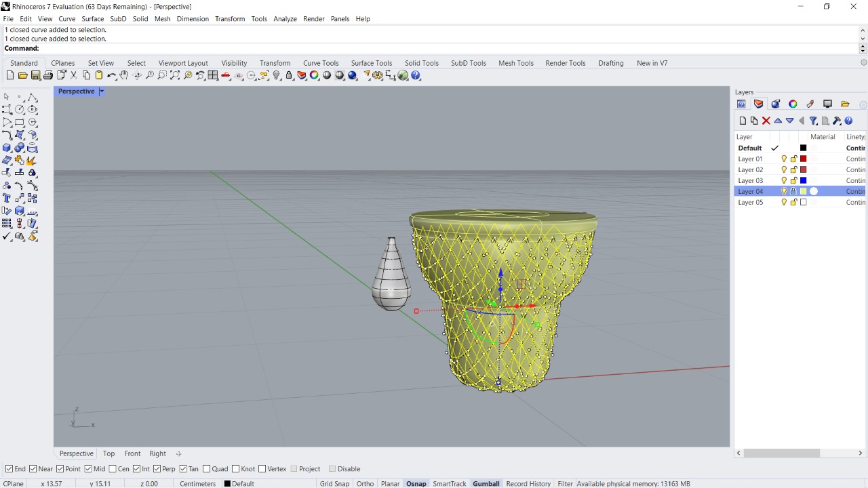Click the Rhino Help question mark in toolbar
This screenshot has width=868, height=488.
point(416,75)
